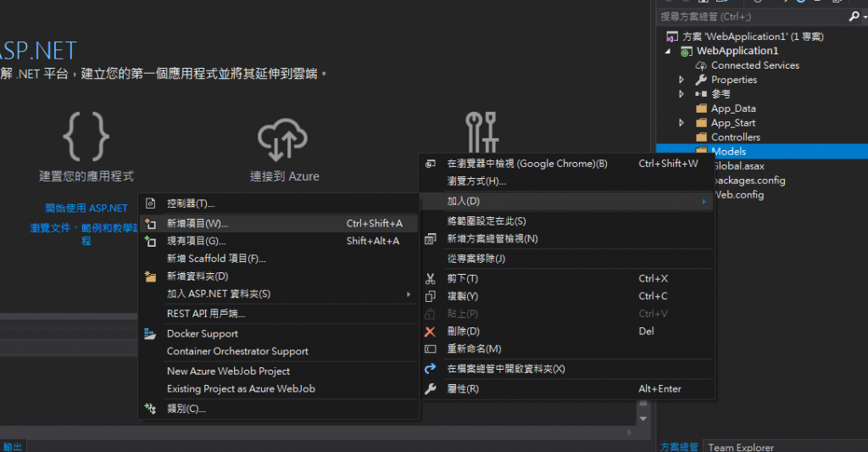Click the scissors icon for 剪下(T)

[430, 279]
